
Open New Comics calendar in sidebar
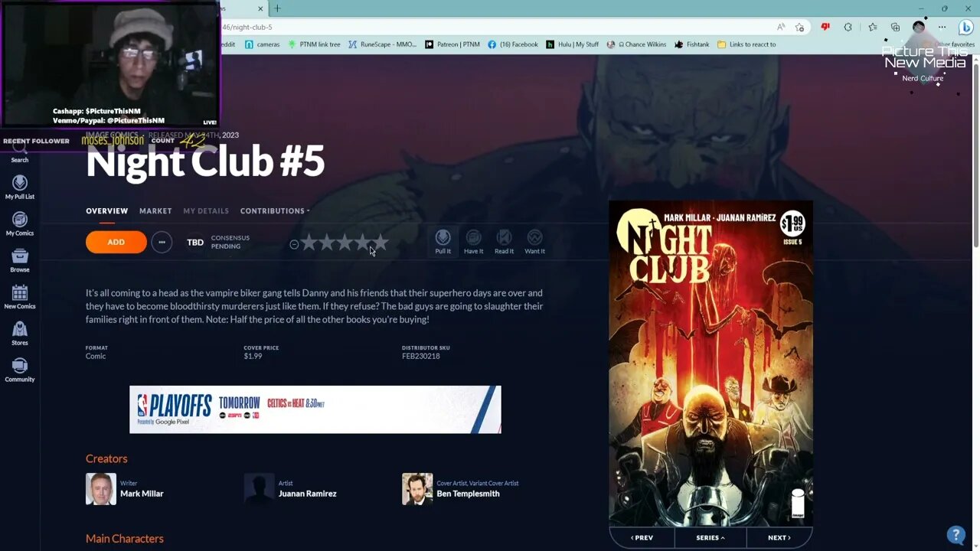pos(20,297)
